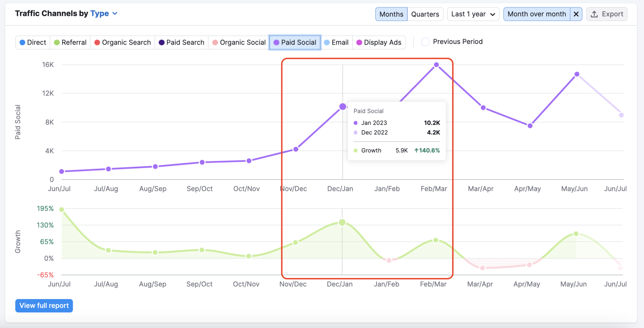This screenshot has height=328, width=644.
Task: Deselect the Paid Social legend item
Action: 295,42
